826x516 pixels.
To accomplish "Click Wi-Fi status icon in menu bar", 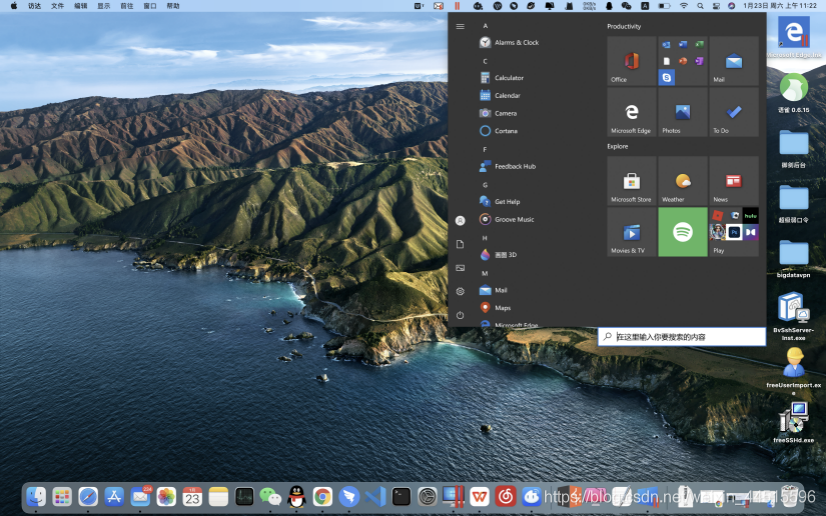I will click(684, 6).
